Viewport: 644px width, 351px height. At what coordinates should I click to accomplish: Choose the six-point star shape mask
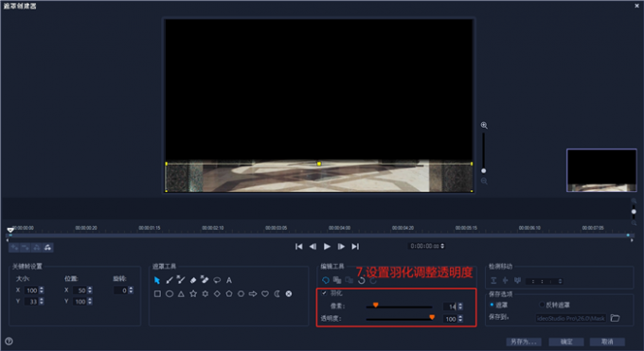pos(205,294)
